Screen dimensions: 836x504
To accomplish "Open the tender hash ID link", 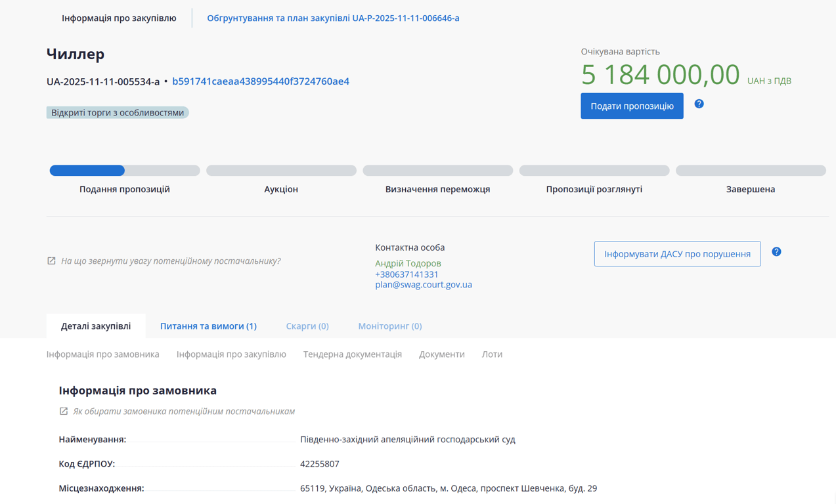I will click(x=261, y=81).
